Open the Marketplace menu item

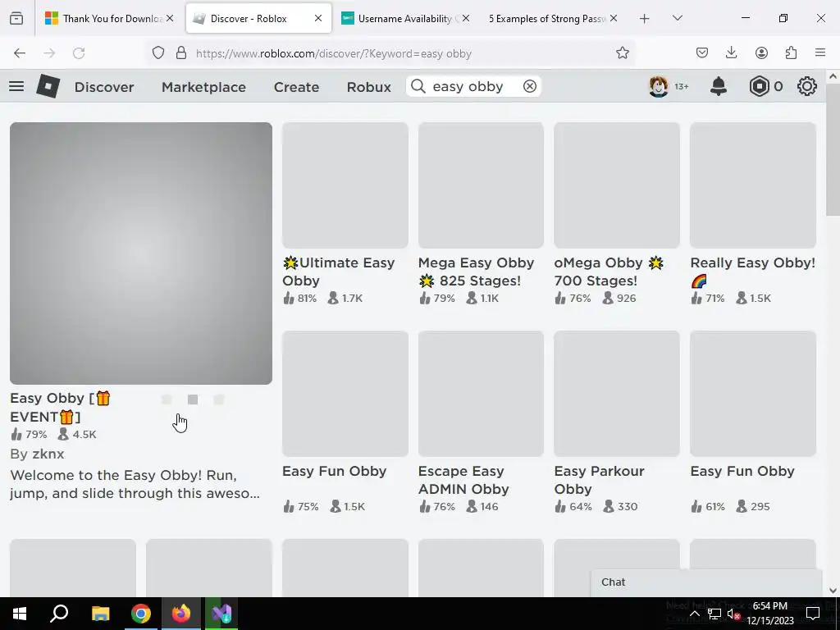pos(203,87)
